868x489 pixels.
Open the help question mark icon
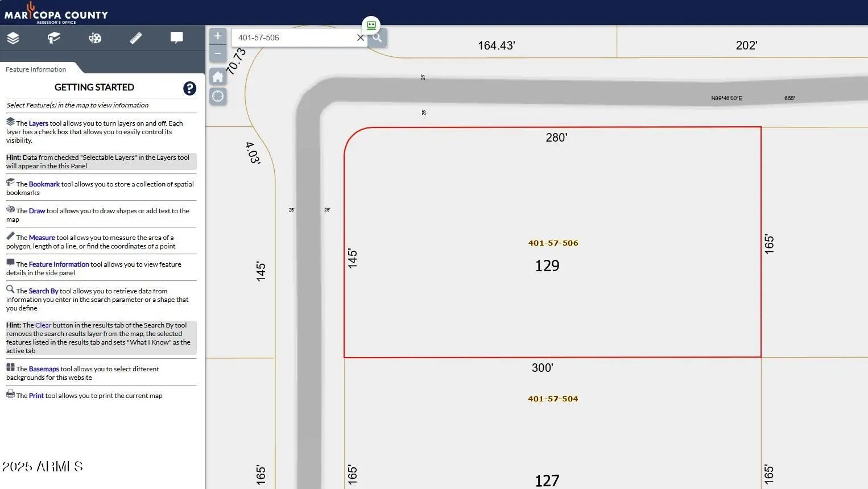click(189, 88)
